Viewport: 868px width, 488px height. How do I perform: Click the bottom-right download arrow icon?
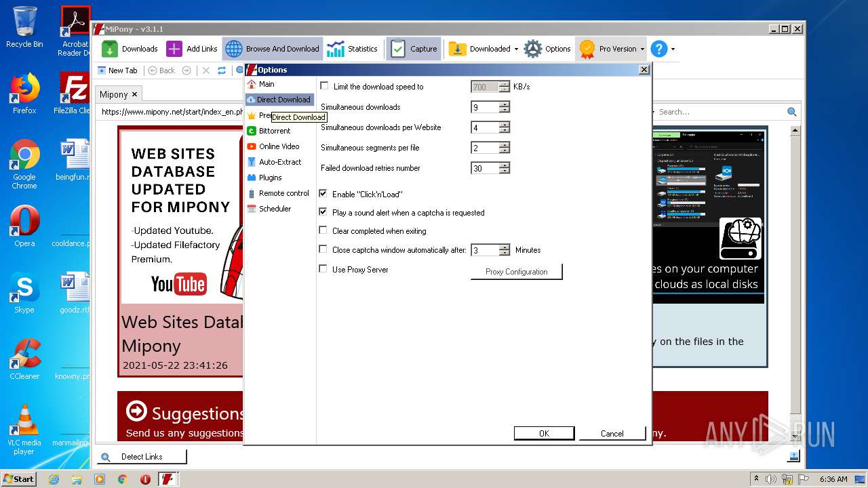pos(793,456)
